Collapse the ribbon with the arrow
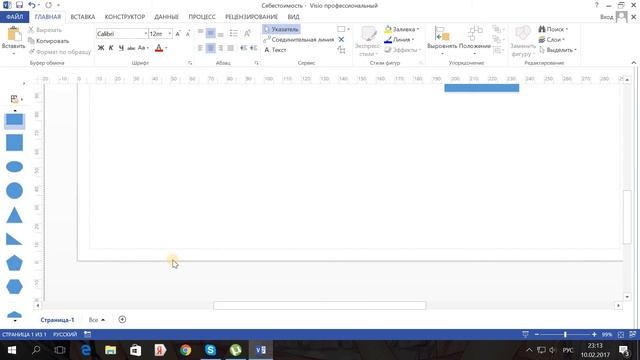The image size is (640, 360). tap(633, 63)
